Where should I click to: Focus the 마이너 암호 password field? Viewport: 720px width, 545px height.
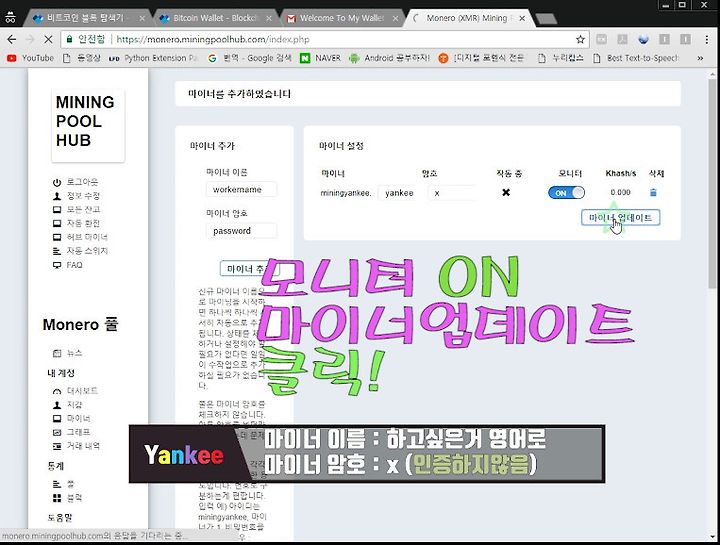[x=242, y=231]
